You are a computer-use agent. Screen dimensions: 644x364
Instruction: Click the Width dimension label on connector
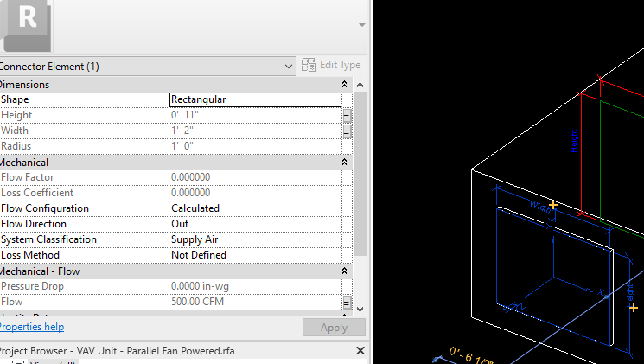pos(539,207)
